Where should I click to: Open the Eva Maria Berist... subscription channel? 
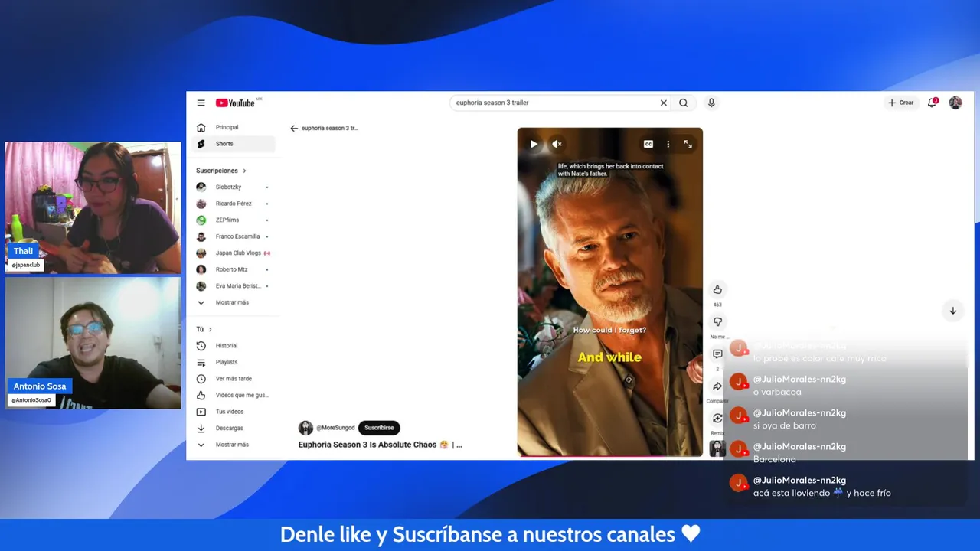[232, 285]
